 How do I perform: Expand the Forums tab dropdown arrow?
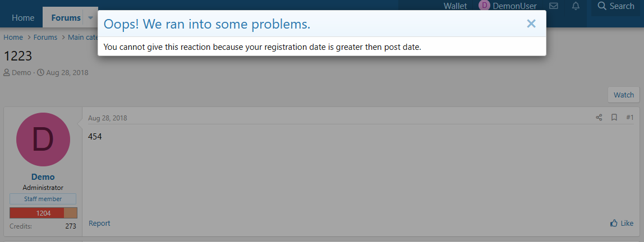90,18
